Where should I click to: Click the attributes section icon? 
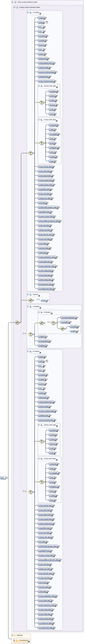coord(15,635)
